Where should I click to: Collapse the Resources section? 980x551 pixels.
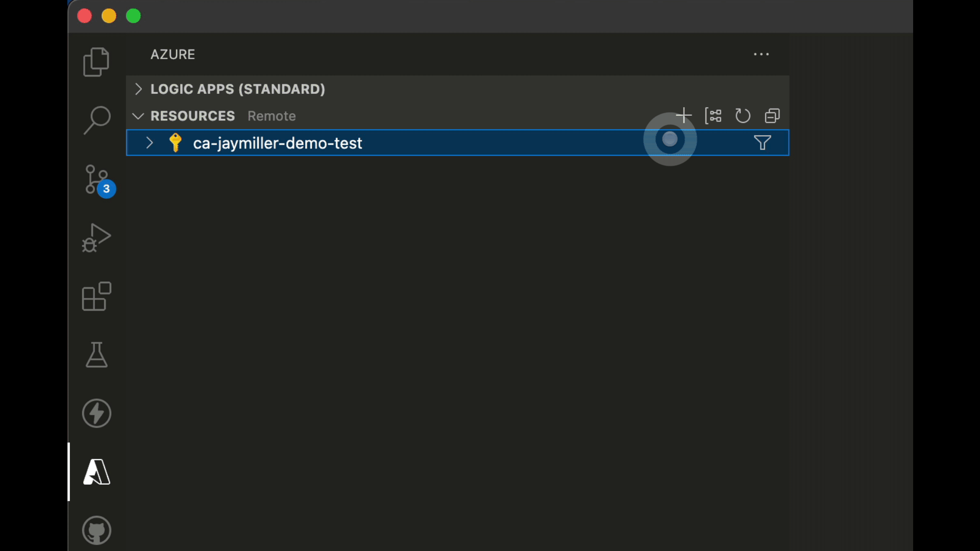(138, 116)
